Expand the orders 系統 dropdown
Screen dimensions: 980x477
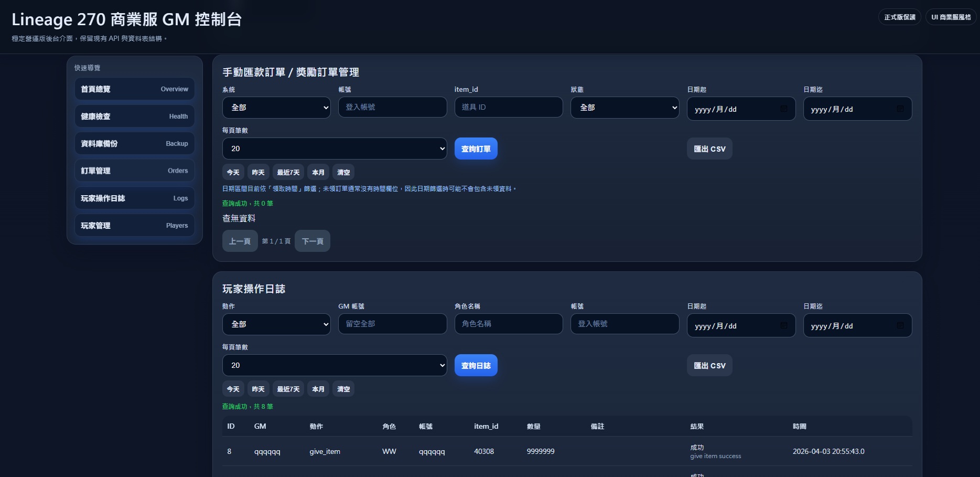click(x=276, y=108)
